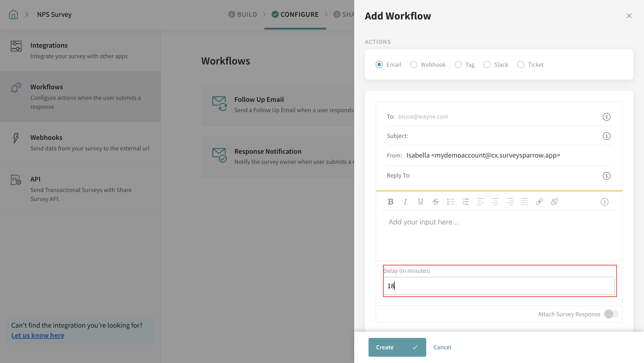This screenshot has height=363, width=644.
Task: Click the Bold formatting icon
Action: [390, 202]
